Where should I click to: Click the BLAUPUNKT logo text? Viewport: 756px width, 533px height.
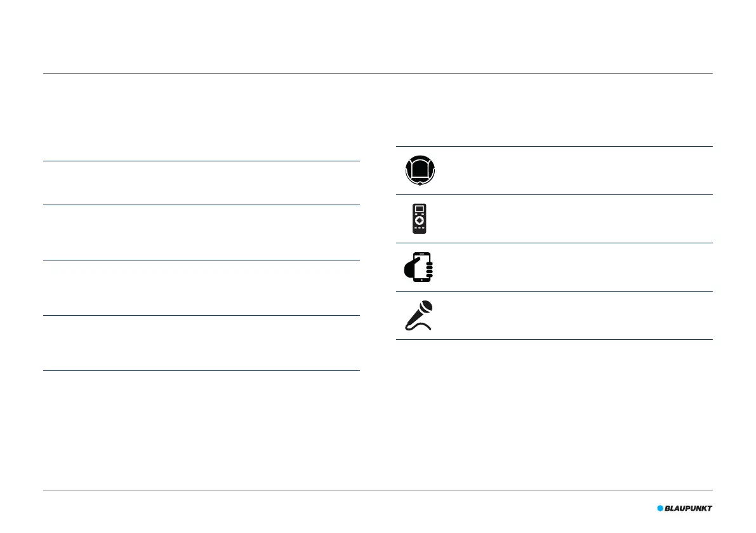coord(689,508)
